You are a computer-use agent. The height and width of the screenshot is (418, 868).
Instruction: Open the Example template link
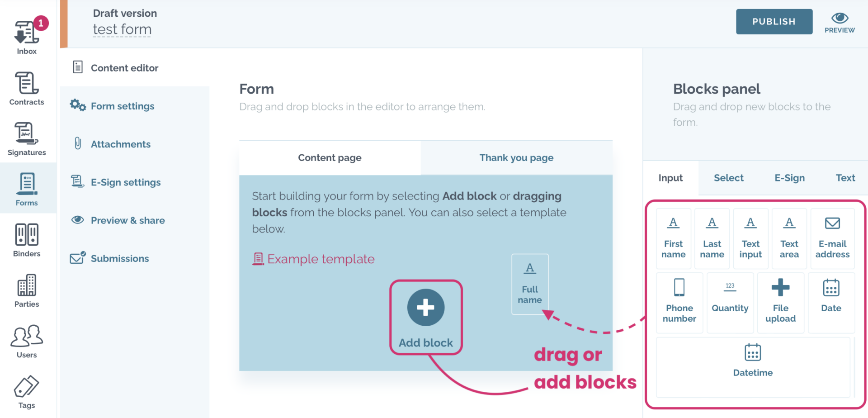click(x=321, y=259)
